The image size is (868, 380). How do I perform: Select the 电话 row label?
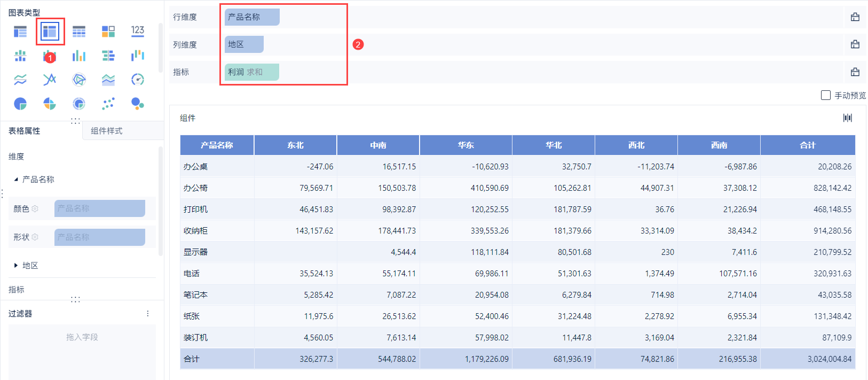192,274
